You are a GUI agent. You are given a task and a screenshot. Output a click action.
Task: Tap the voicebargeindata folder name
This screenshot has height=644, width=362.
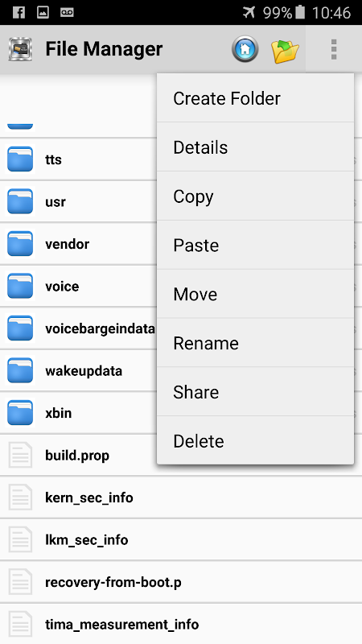[x=100, y=329]
